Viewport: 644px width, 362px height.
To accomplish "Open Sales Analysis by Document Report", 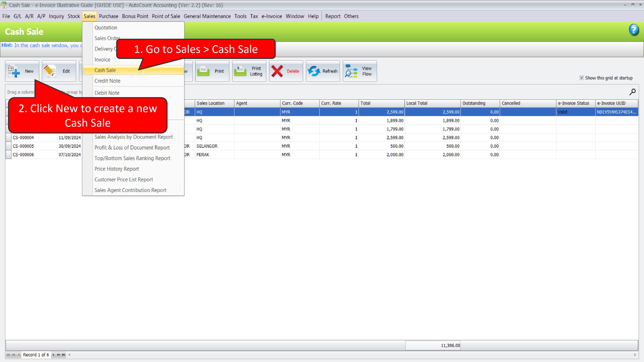I will (x=134, y=137).
